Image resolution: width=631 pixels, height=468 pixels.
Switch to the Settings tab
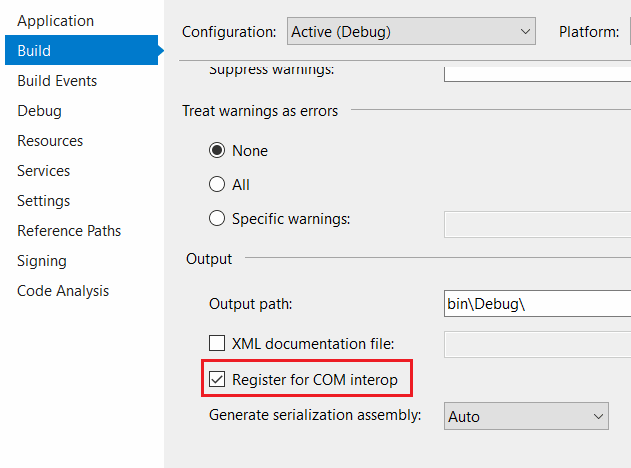43,201
